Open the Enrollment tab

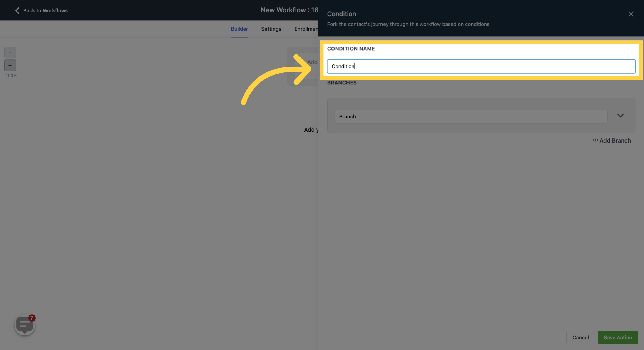click(306, 29)
